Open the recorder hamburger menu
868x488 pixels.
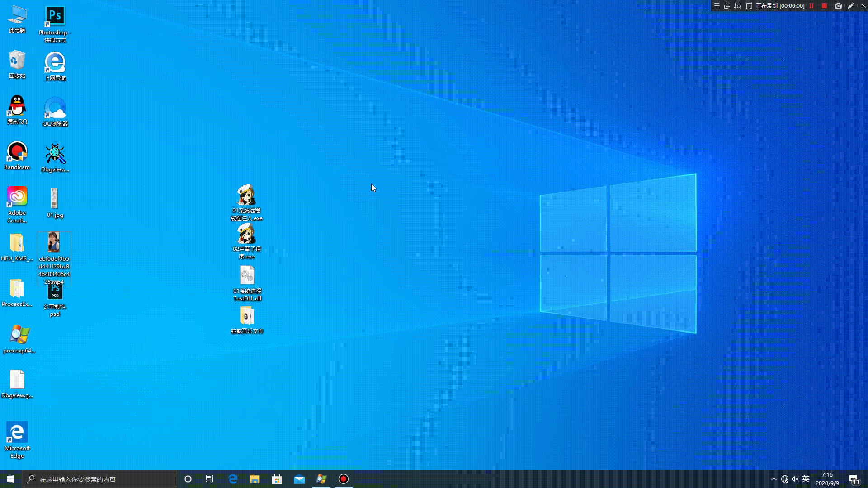point(717,6)
